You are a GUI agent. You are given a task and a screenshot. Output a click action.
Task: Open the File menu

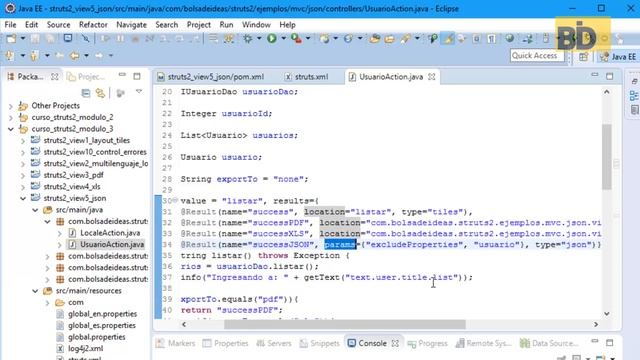10,25
